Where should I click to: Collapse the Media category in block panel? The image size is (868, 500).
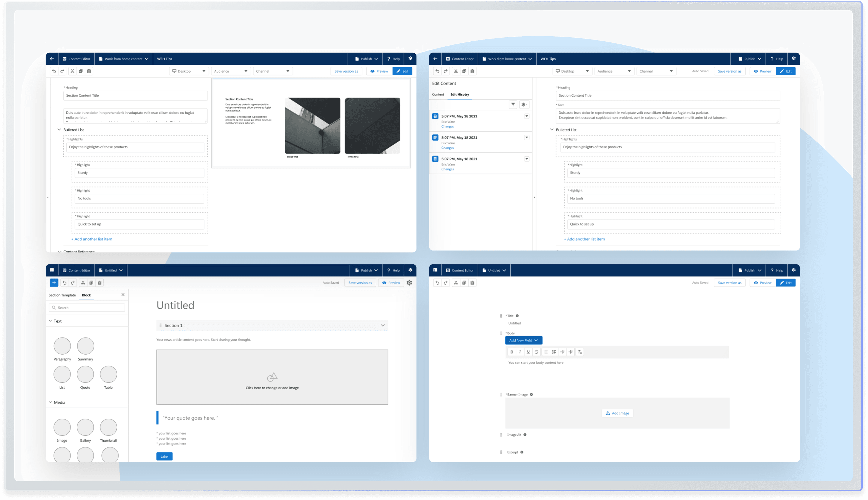click(51, 402)
